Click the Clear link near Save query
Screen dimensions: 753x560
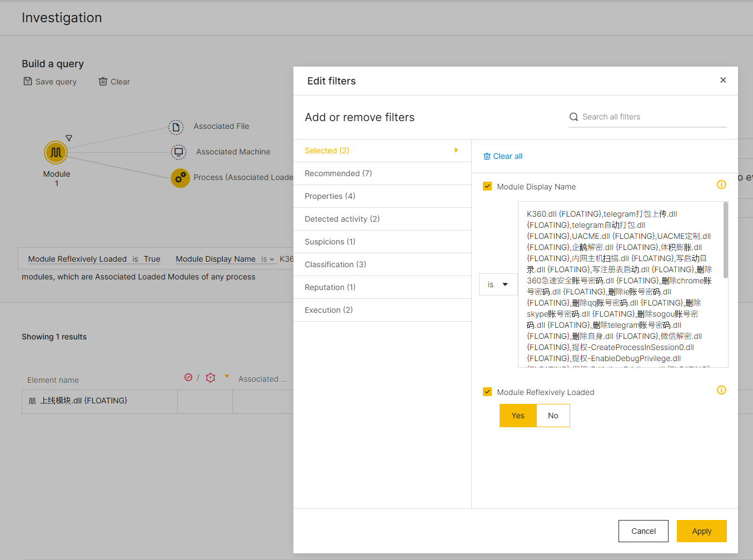(120, 82)
